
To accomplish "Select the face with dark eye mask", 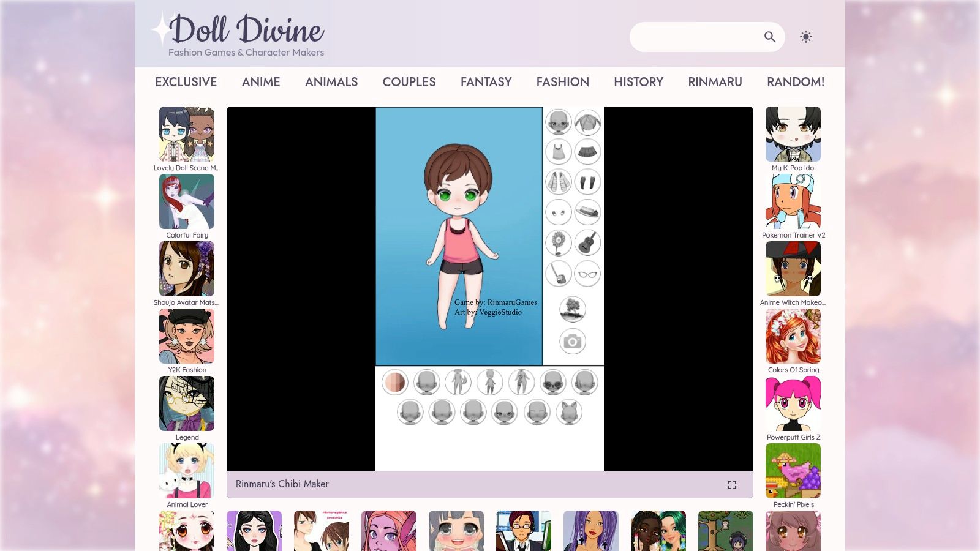I will coord(553,383).
